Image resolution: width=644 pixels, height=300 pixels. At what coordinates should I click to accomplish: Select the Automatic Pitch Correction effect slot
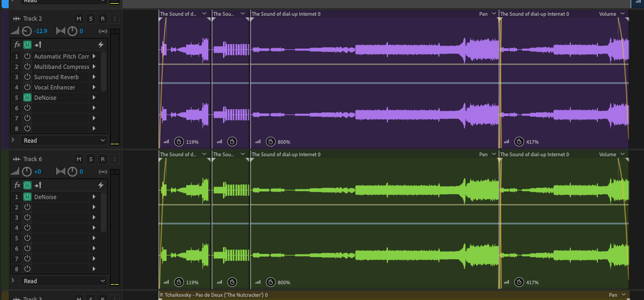61,56
